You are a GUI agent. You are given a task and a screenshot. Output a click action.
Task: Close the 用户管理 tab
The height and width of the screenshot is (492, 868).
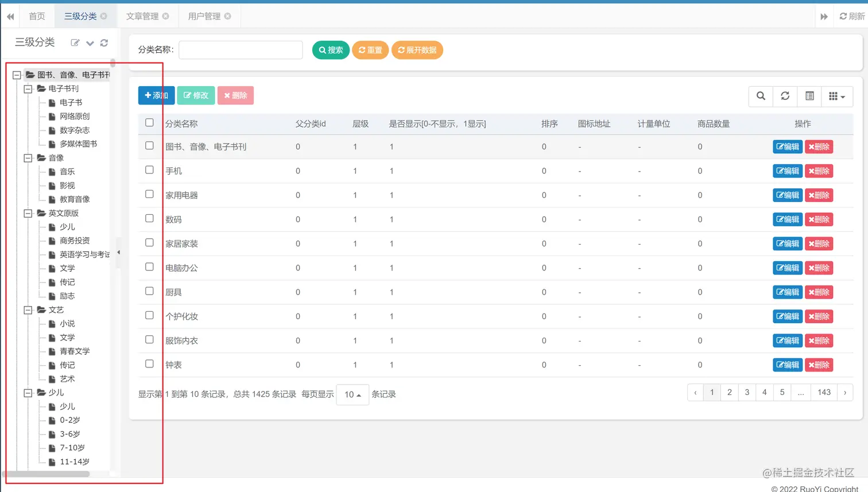click(x=228, y=16)
